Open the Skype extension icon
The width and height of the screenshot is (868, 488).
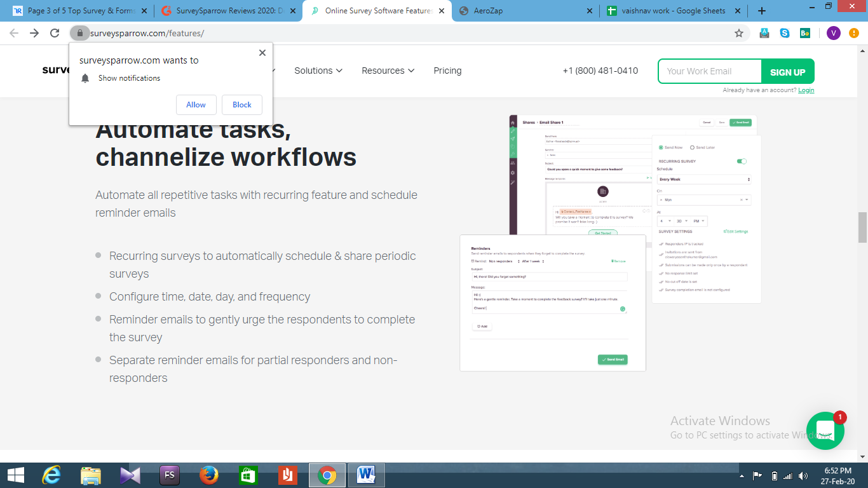pyautogui.click(x=785, y=33)
